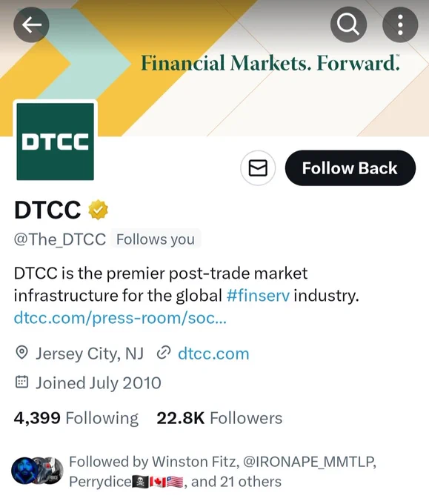Tap the link chain icon
The image size is (429, 504).
(x=163, y=353)
